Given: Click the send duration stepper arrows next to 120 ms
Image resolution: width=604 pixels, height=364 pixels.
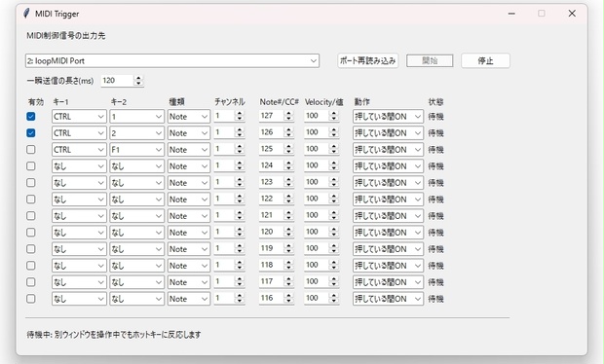Looking at the screenshot, I should click(138, 81).
